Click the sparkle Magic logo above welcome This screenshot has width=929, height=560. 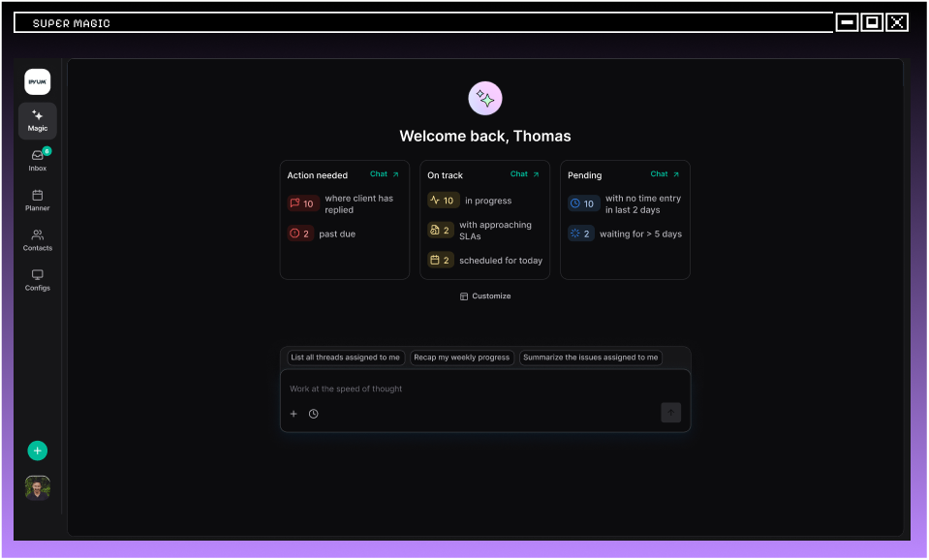tap(485, 99)
